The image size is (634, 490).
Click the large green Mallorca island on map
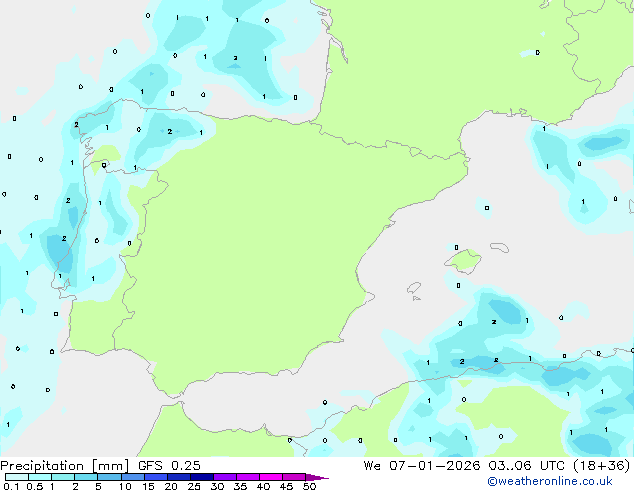click(x=464, y=261)
